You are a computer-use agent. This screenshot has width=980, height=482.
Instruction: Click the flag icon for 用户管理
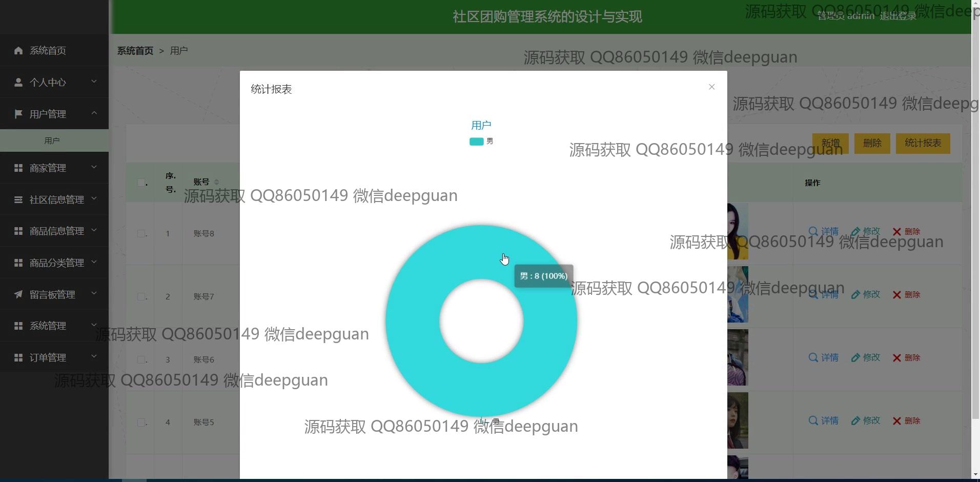click(x=18, y=114)
